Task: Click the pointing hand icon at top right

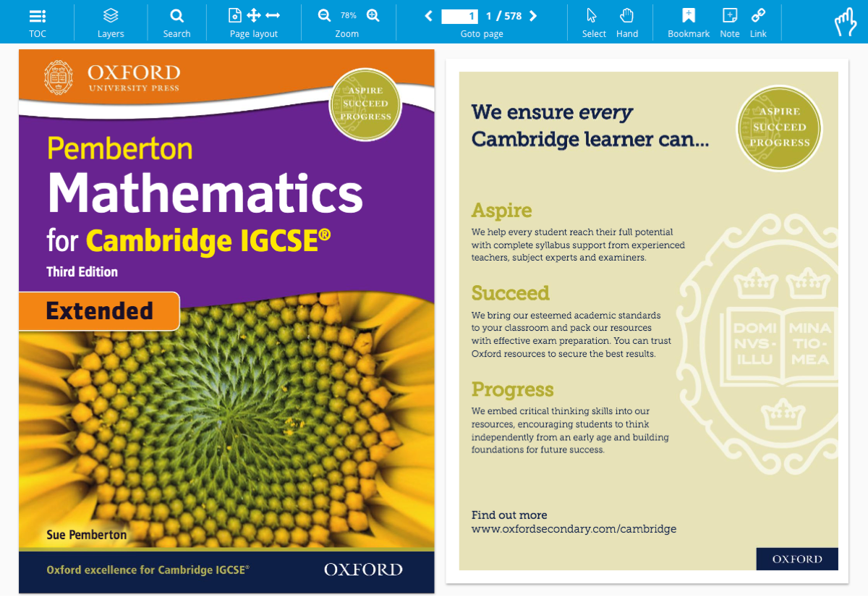Action: pos(845,22)
